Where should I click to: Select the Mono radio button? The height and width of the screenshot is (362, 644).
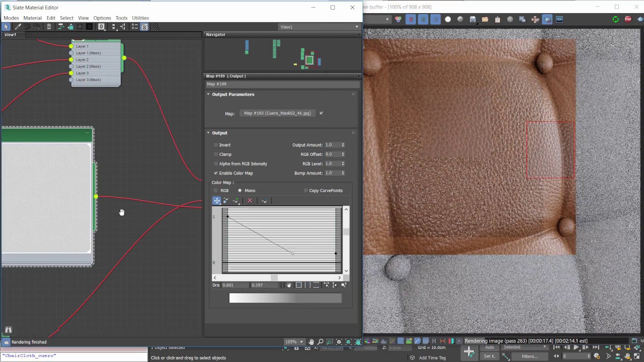point(240,191)
